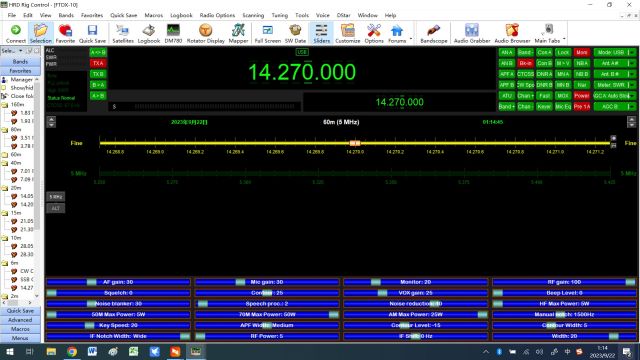
Task: Open Word from the taskbar
Action: pos(92,351)
